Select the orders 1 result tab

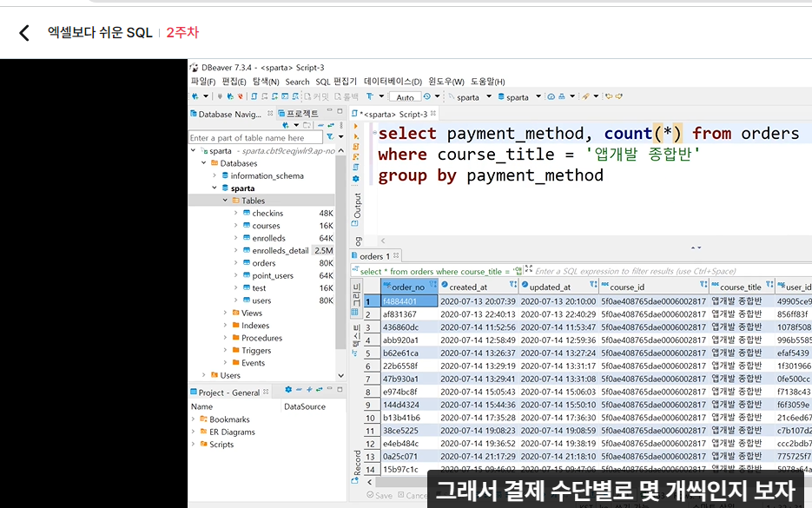coord(375,256)
